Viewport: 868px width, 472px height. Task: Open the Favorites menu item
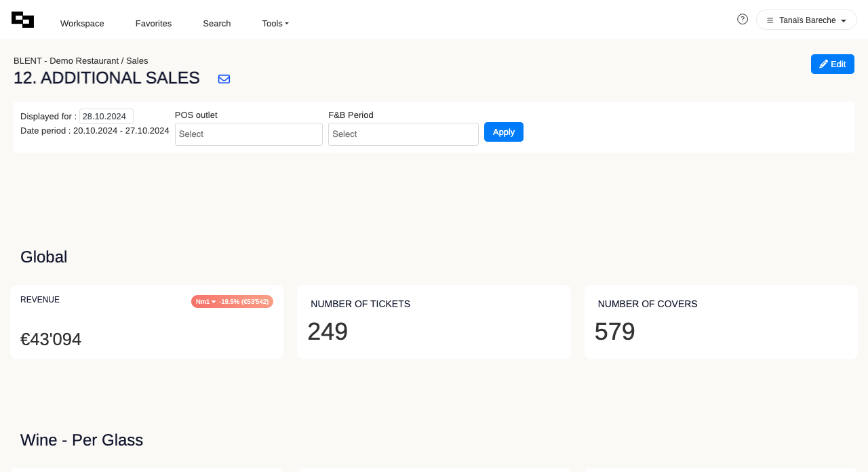pyautogui.click(x=153, y=23)
